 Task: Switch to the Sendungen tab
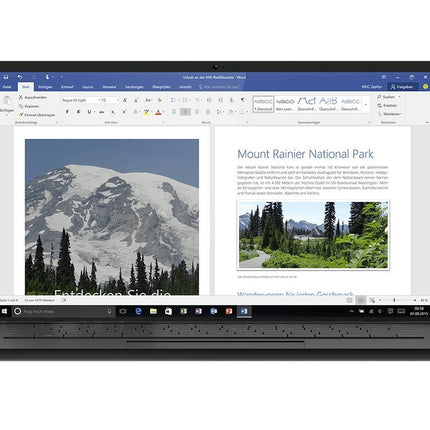(x=134, y=87)
